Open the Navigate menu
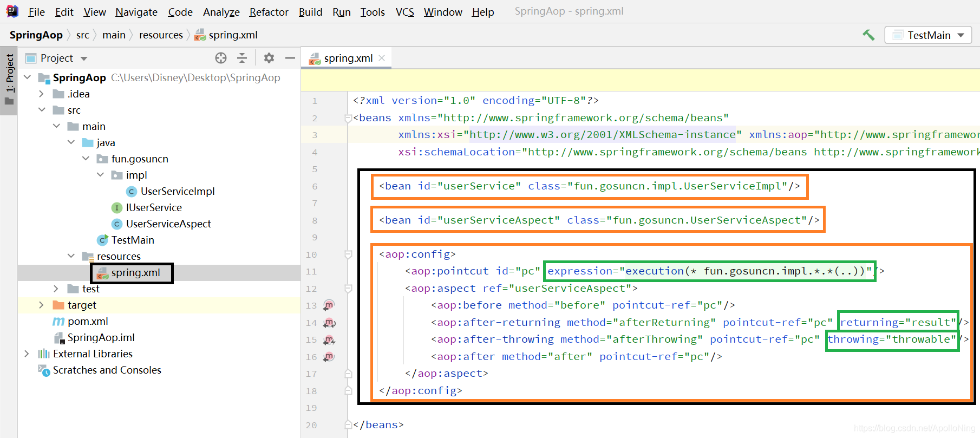The width and height of the screenshot is (980, 438). 136,12
